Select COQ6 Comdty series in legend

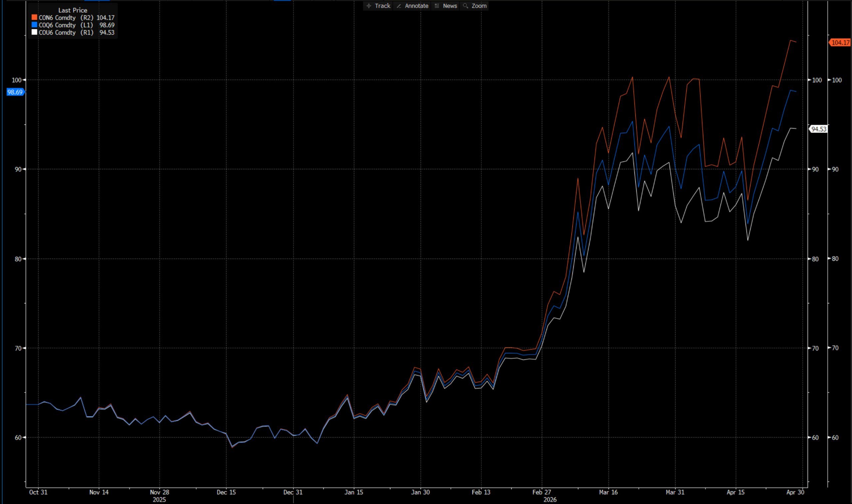coord(57,25)
